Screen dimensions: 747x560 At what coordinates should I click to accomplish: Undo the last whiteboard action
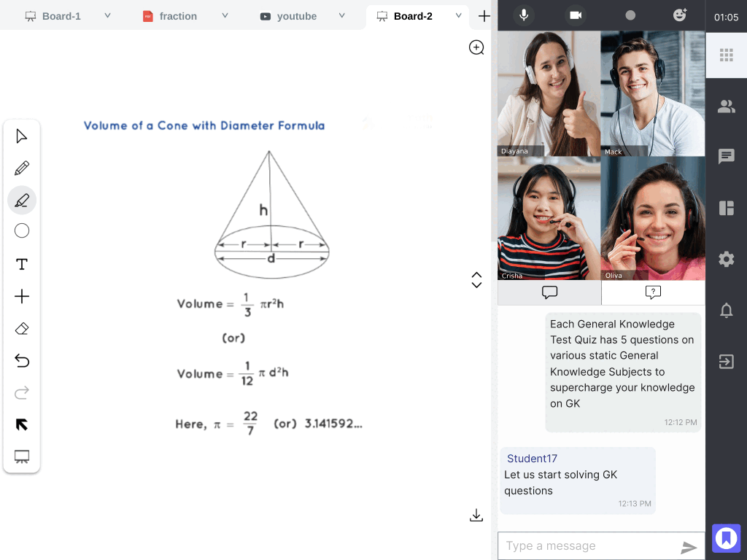pos(22,361)
